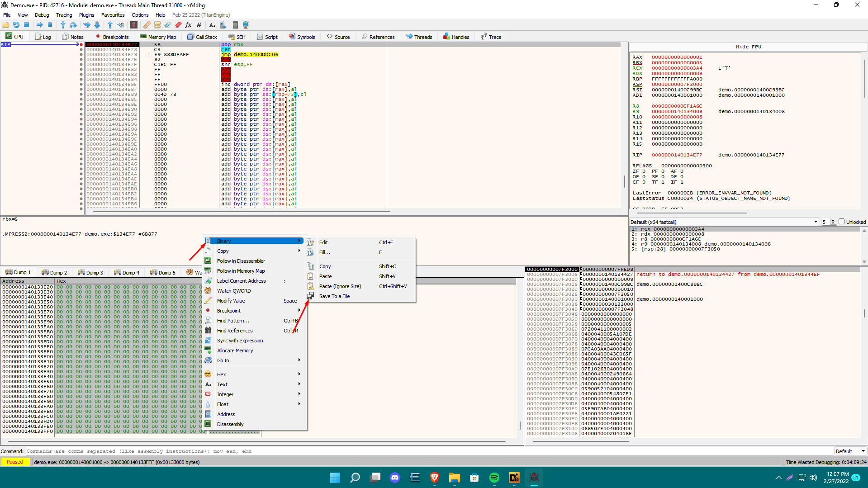Open the Labels tag icon
This screenshot has width=868, height=488.
168,25
